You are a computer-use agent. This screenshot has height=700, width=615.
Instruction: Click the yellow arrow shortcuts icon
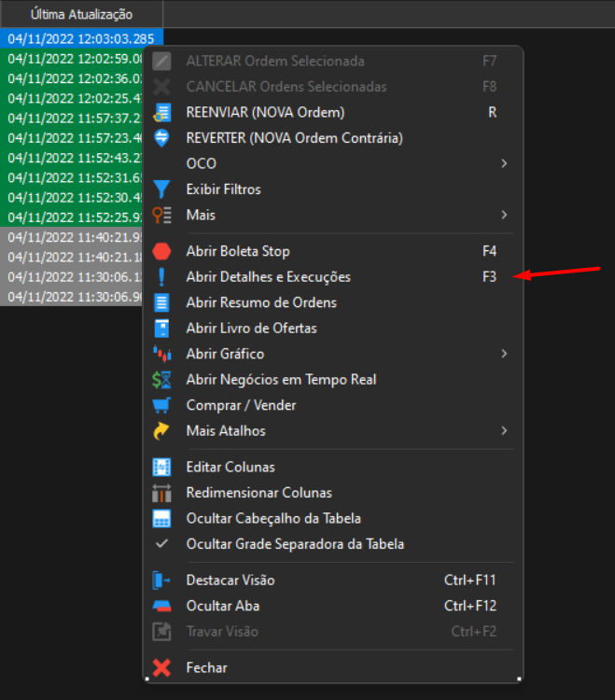coord(161,431)
